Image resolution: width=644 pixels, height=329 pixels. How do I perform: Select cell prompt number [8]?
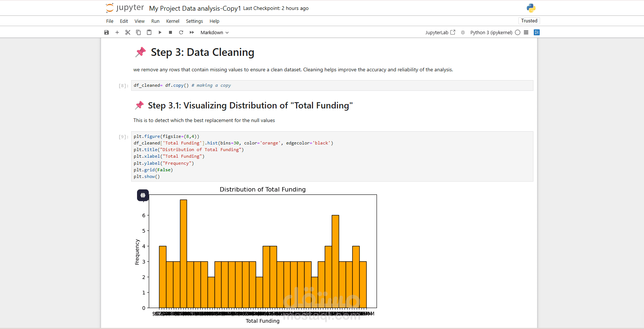[123, 86]
